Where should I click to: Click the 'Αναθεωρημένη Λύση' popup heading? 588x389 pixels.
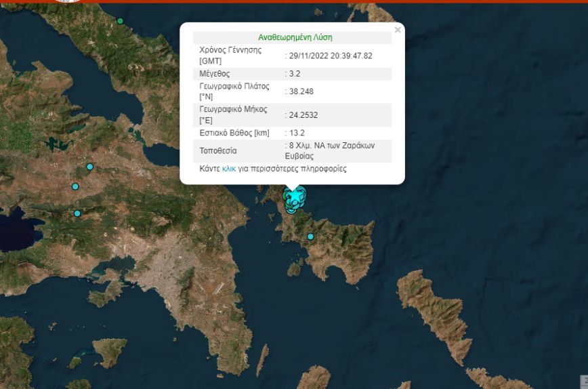[295, 38]
